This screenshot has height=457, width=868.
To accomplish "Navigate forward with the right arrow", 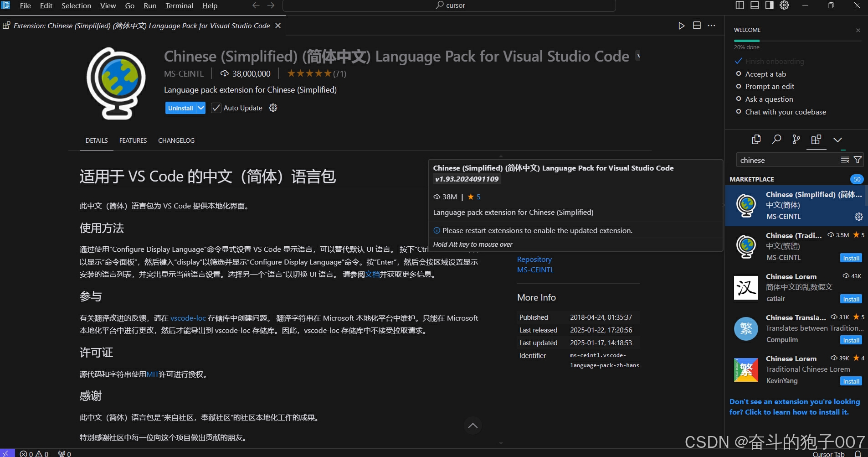I will tap(271, 5).
